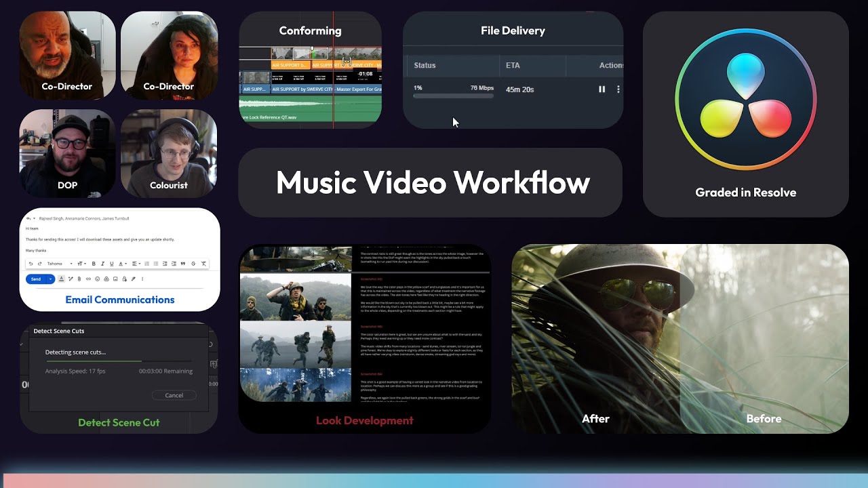Image resolution: width=868 pixels, height=488 pixels.
Task: Open the text size dropdown in email
Action: tap(81, 264)
